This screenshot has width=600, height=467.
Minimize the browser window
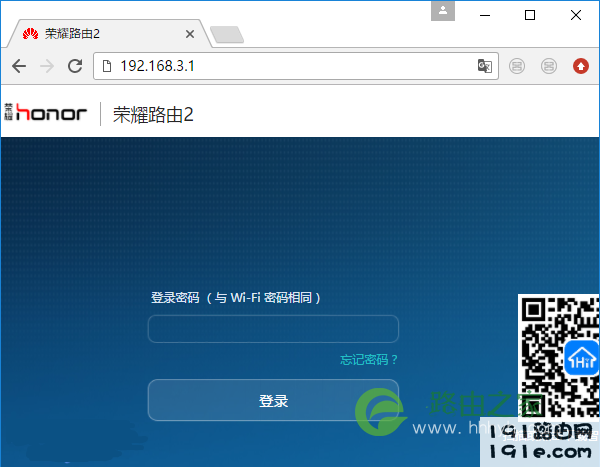pyautogui.click(x=485, y=15)
